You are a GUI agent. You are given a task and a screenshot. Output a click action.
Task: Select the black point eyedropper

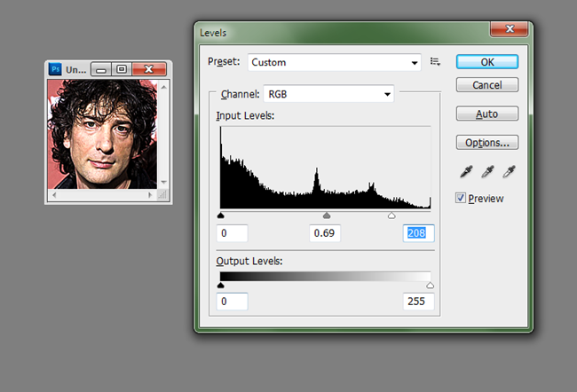pos(466,171)
